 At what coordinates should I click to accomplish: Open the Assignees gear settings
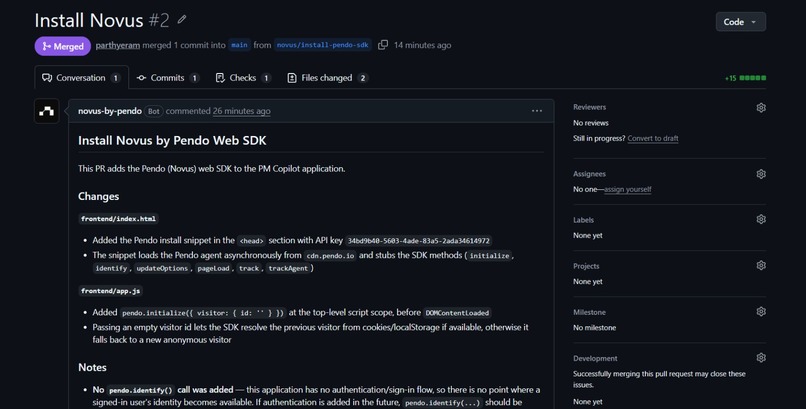pos(761,174)
